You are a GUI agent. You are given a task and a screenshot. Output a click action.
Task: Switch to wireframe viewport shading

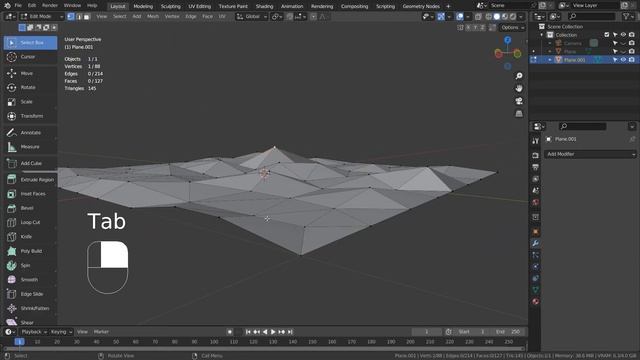(x=489, y=17)
